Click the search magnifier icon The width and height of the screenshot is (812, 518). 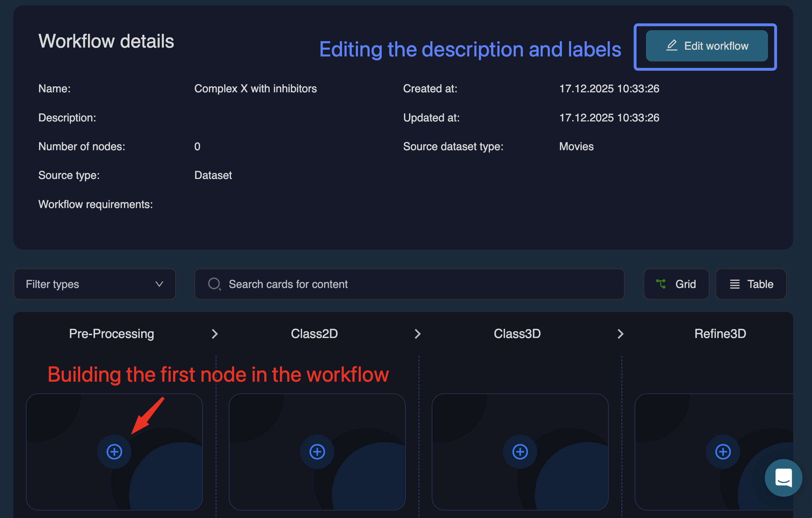214,284
